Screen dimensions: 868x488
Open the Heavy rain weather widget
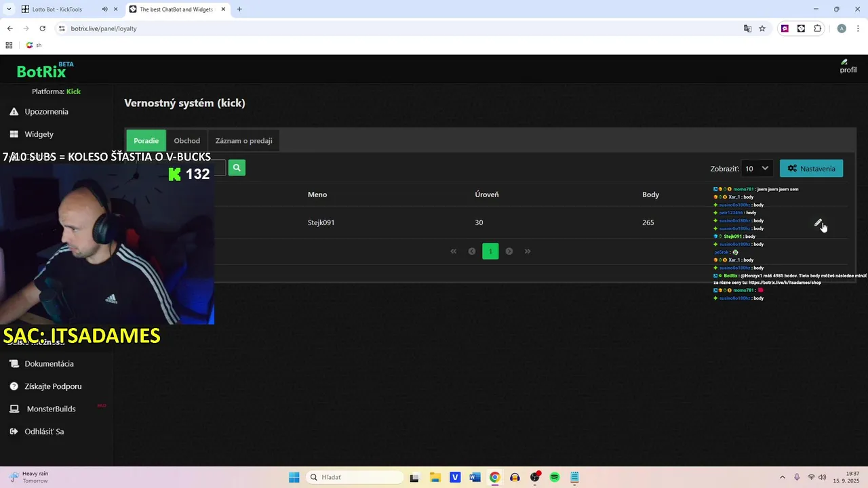[x=28, y=477]
